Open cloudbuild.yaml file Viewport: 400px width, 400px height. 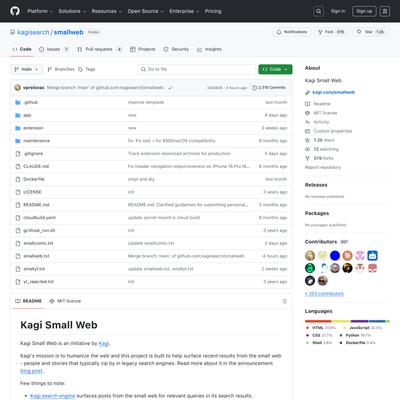(39, 218)
